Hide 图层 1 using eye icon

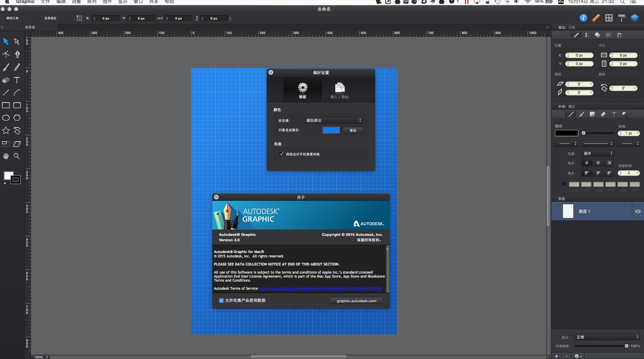pyautogui.click(x=638, y=211)
